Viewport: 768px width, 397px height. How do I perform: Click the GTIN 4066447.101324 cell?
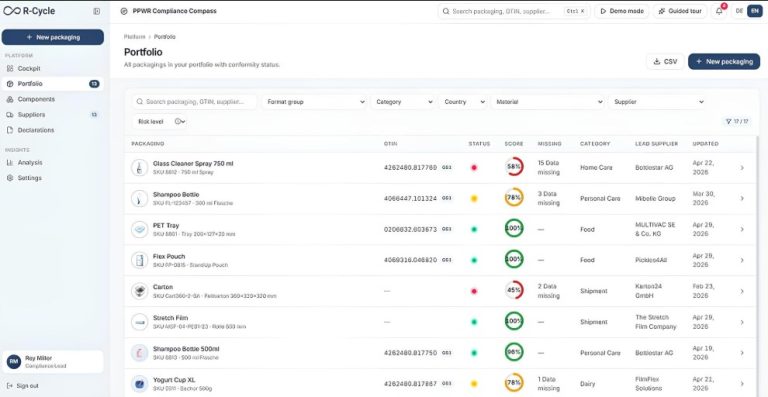[x=410, y=198]
